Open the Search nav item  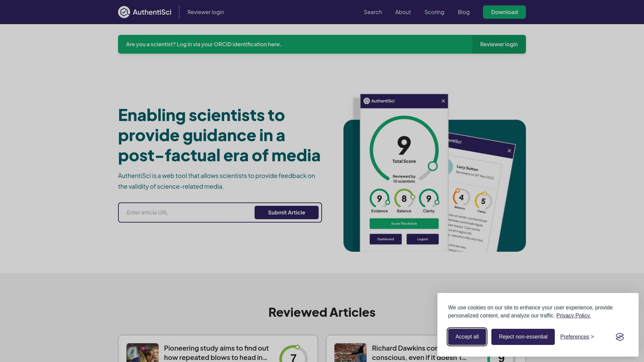click(373, 12)
